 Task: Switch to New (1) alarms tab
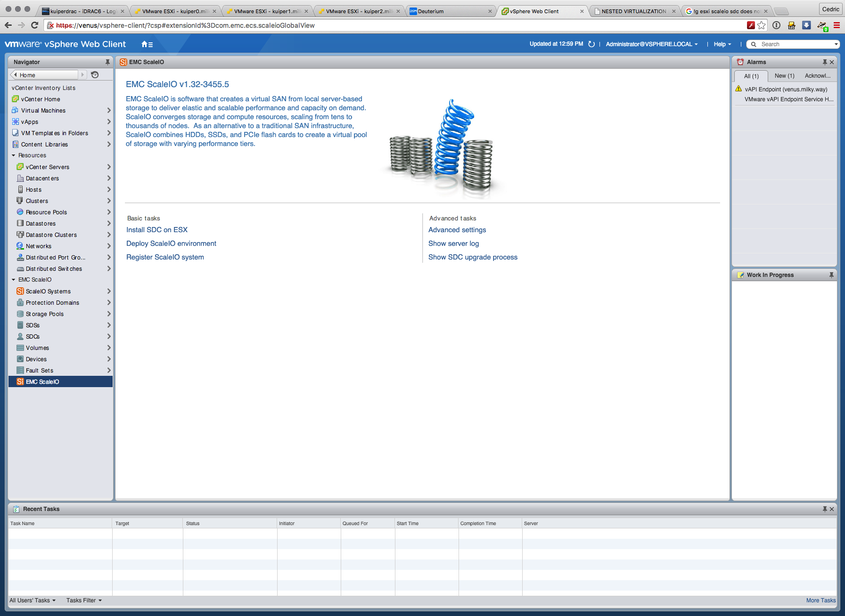784,76
